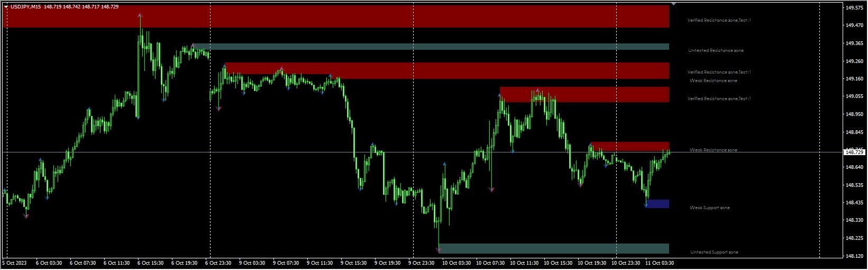Click the 5 Oct 2023 time axis label
The width and height of the screenshot is (868, 270).
pos(14,263)
